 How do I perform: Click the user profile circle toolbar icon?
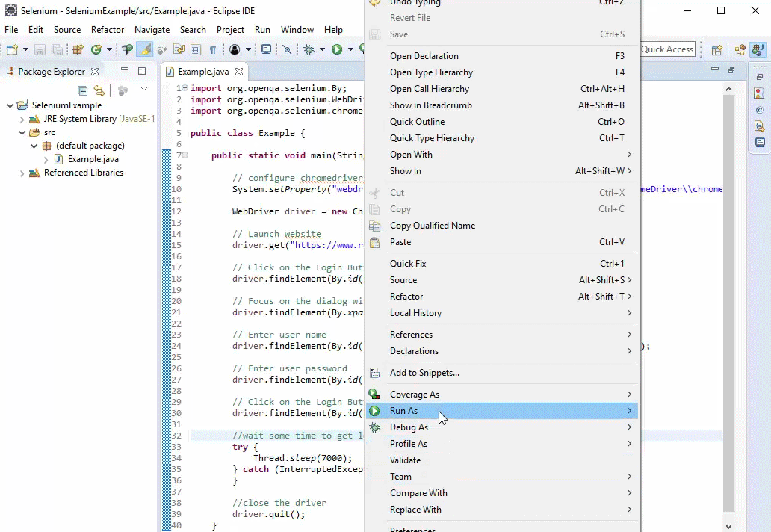click(x=235, y=49)
